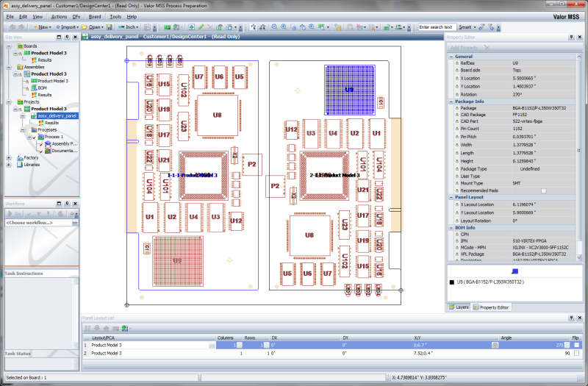Click the Save disk icon in toolbar
This screenshot has height=386, width=588.
click(x=109, y=27)
